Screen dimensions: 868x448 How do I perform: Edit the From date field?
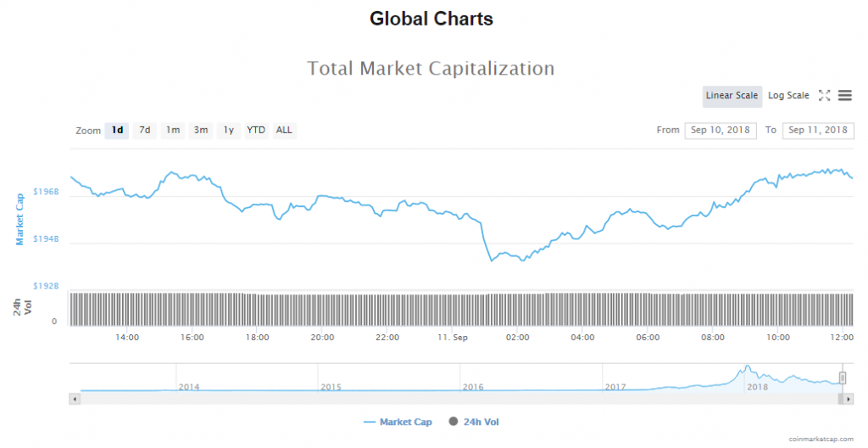tap(720, 131)
